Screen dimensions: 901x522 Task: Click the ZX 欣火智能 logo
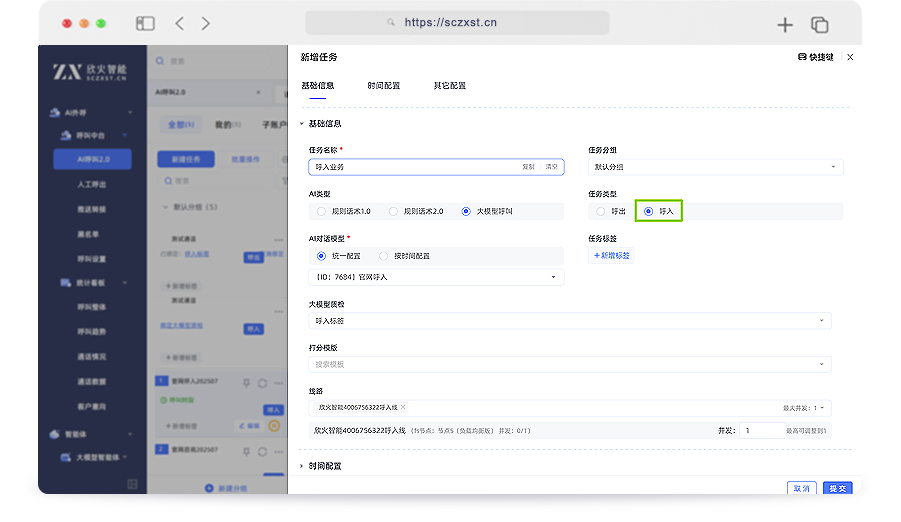[91, 72]
